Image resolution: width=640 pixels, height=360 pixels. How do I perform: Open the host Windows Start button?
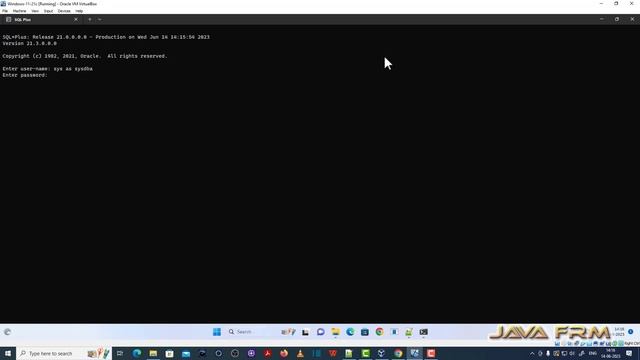pyautogui.click(x=8, y=353)
